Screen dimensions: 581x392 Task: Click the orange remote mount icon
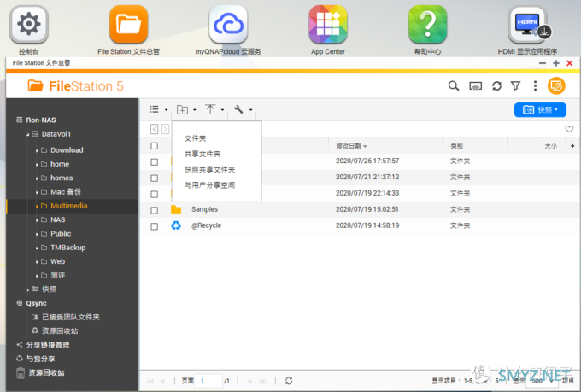tap(556, 86)
